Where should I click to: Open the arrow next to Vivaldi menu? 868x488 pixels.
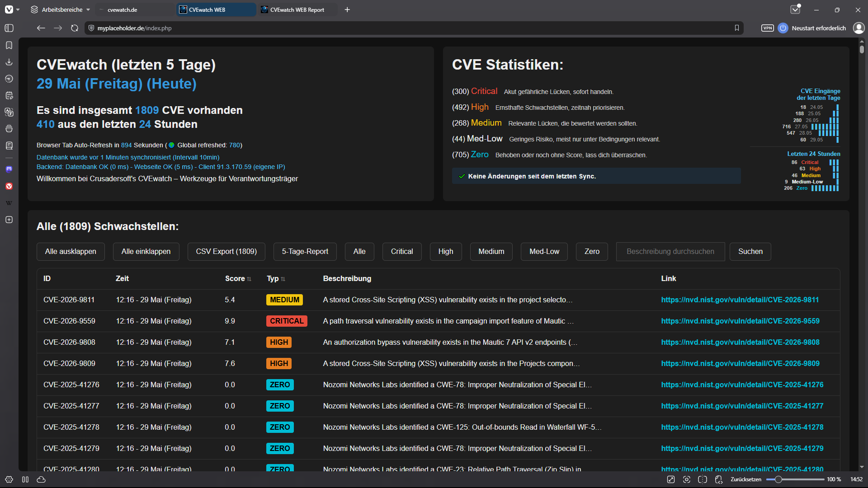18,9
